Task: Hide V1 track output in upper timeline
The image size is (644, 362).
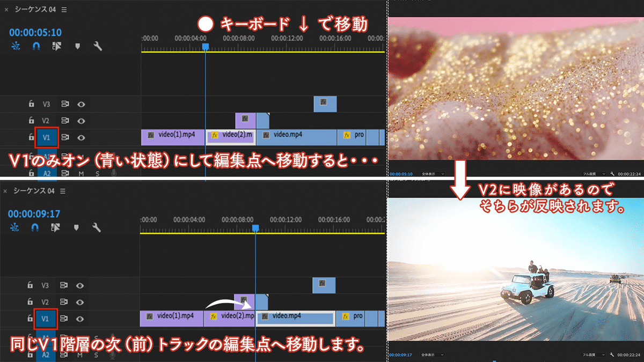Action: click(81, 137)
